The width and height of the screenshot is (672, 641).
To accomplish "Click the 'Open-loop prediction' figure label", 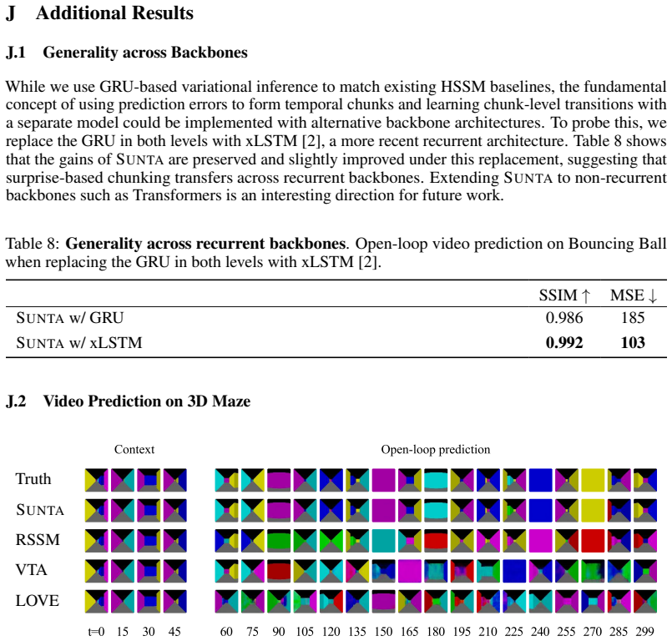I will pos(436,450).
